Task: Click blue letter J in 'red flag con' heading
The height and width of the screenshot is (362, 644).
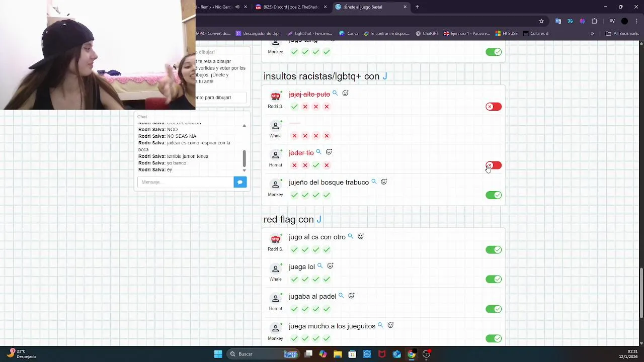Action: coord(319,220)
